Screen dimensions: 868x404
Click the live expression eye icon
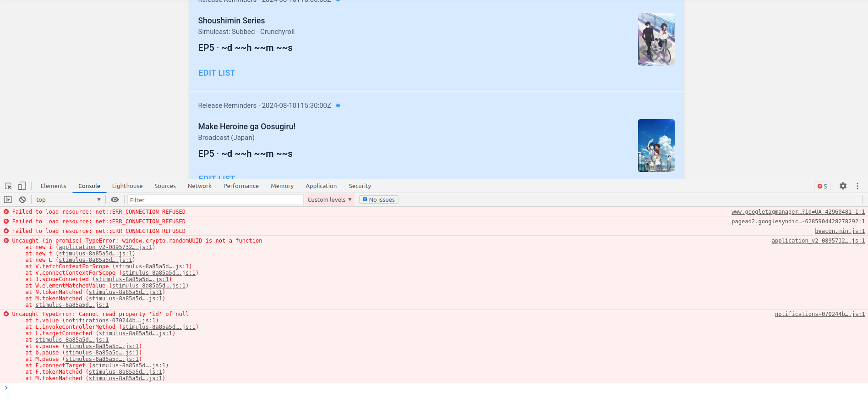(115, 200)
